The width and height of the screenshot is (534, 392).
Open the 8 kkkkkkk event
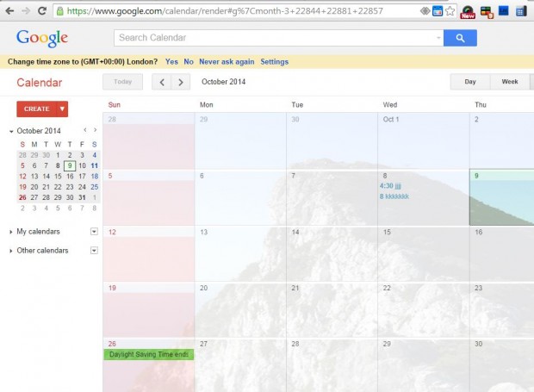(394, 196)
